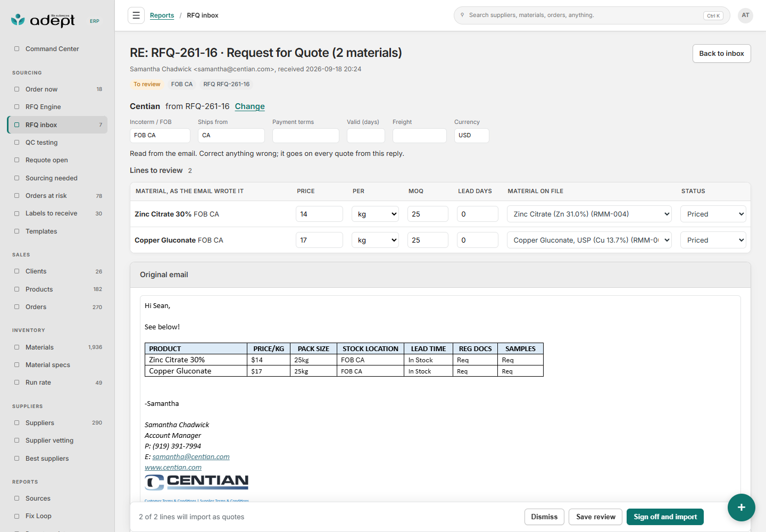Open the Per unit dropdown for Zinc Citrate
The height and width of the screenshot is (532, 766).
[375, 214]
